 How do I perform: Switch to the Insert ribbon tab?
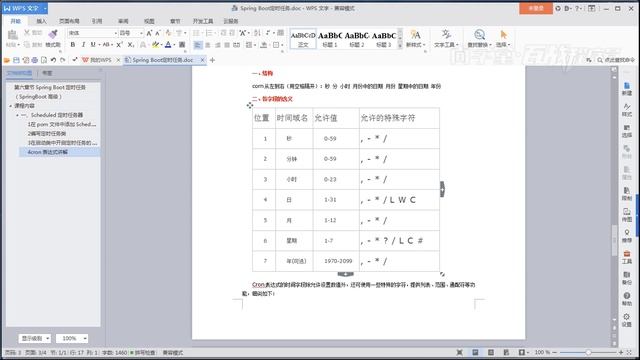coord(41,21)
